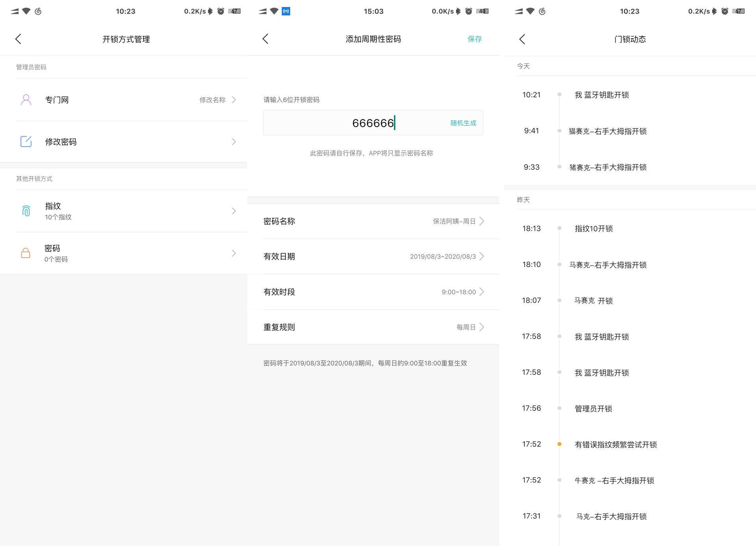Expand 有效日期 date range chevron
This screenshot has width=756, height=546.
tap(482, 256)
